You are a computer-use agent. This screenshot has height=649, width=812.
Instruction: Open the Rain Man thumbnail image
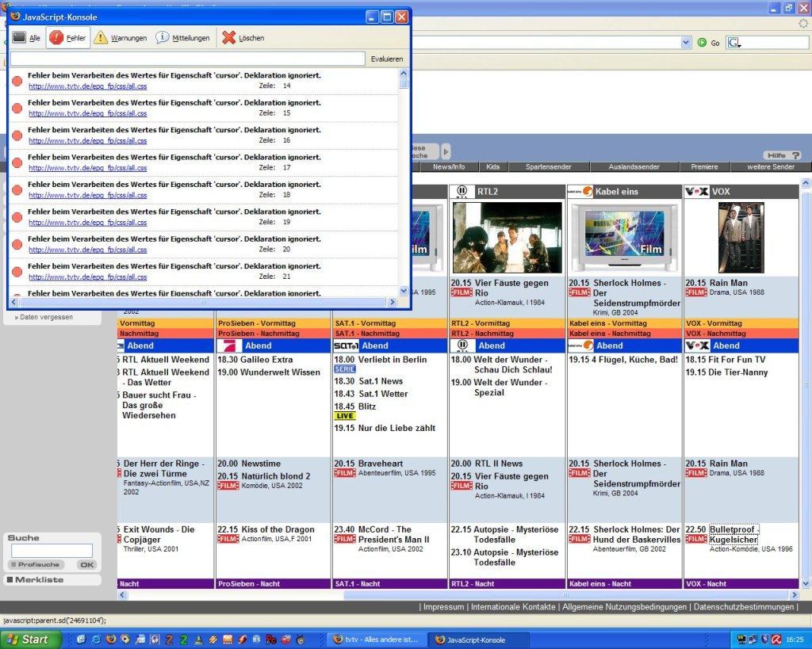pos(741,237)
